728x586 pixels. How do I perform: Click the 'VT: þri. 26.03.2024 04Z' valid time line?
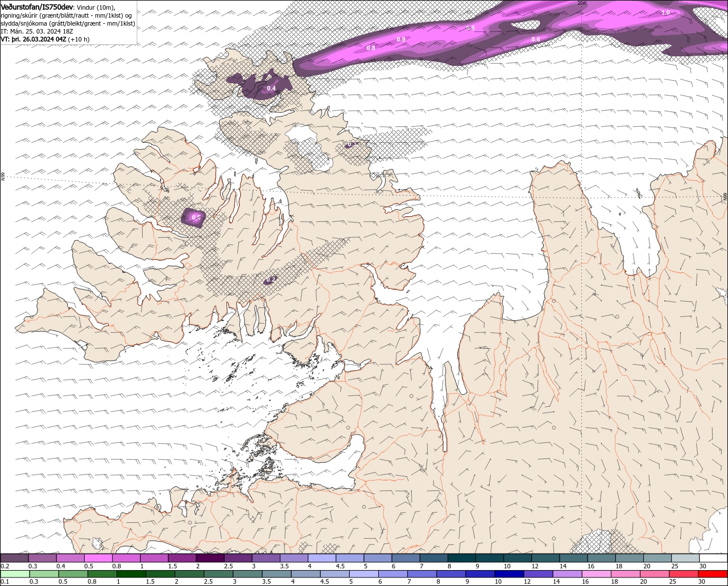[x=45, y=39]
